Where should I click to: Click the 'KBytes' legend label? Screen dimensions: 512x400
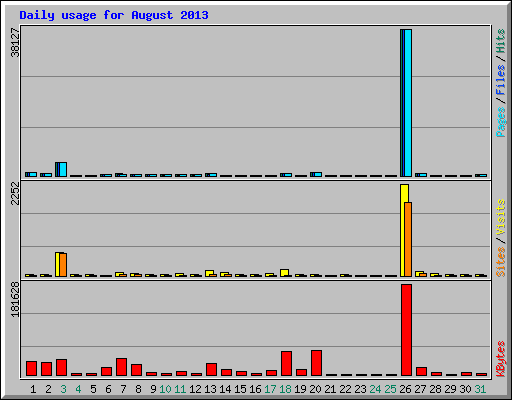pos(500,359)
